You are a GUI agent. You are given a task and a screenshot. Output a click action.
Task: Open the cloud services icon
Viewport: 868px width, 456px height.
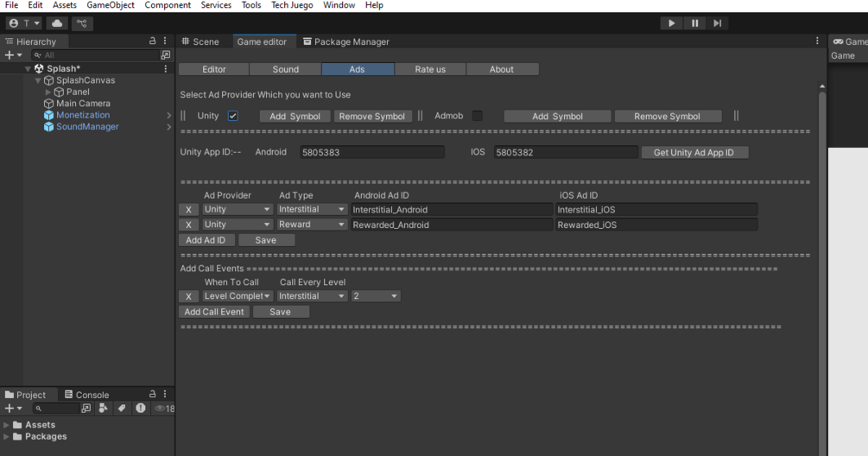tap(57, 23)
